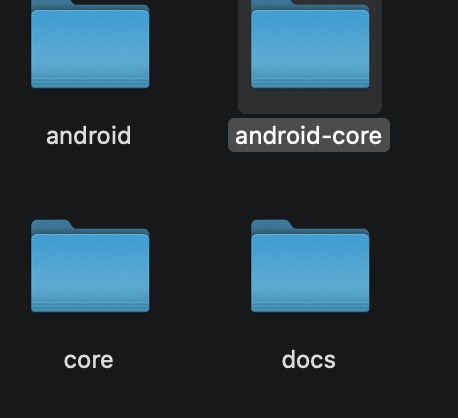Select the android-core folder icon
The image size is (458, 418).
pos(310,44)
